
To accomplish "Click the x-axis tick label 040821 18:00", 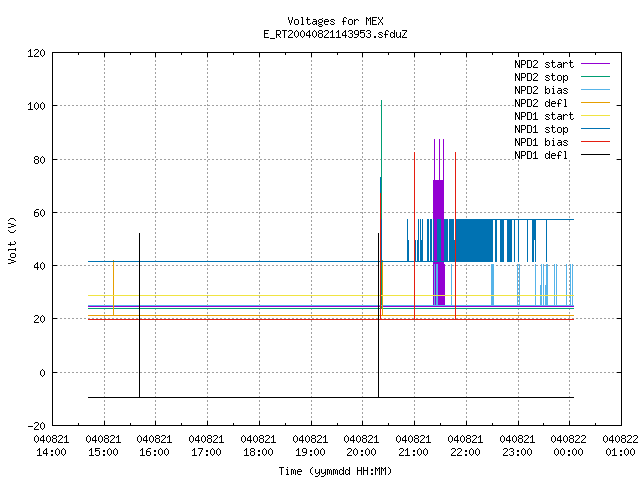I will tap(258, 446).
